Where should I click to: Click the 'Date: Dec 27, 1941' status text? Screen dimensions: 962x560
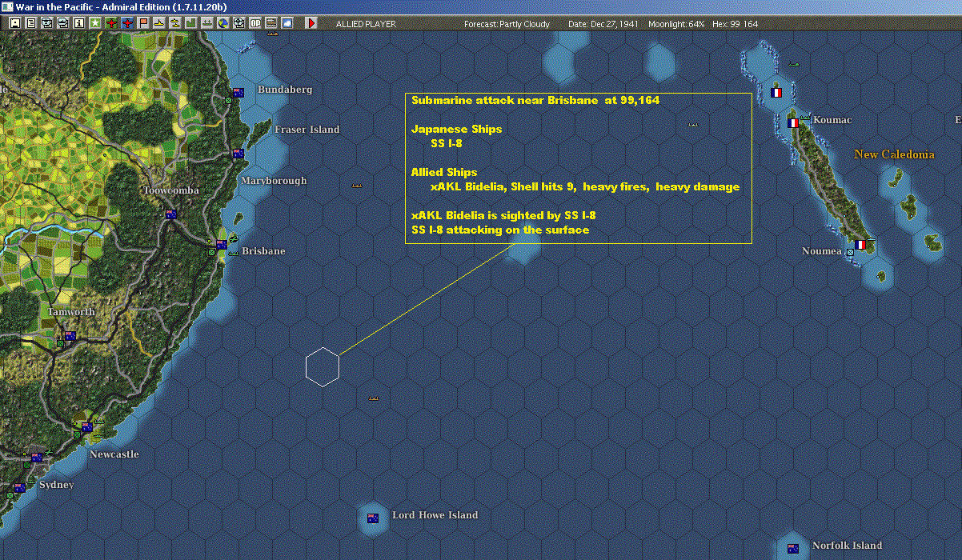[603, 24]
